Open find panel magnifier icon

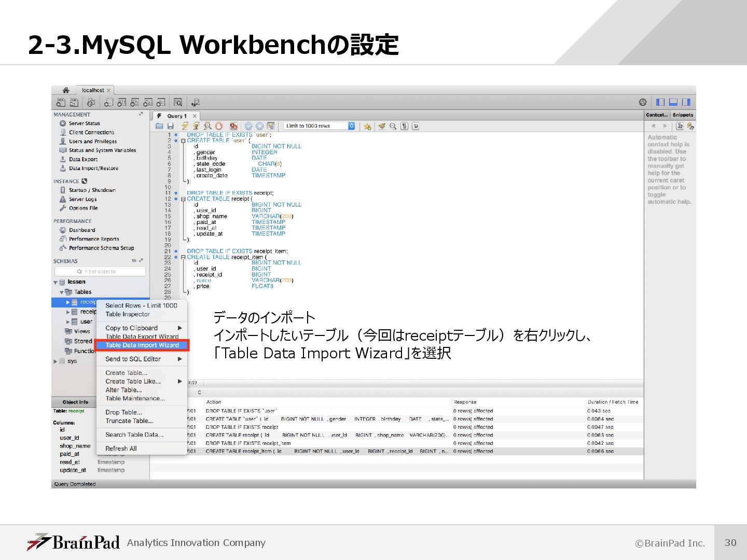click(393, 126)
